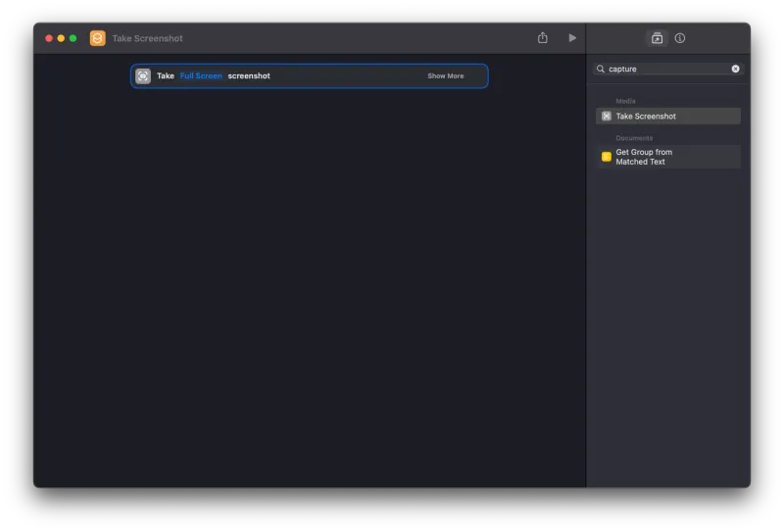Run the shortcut with play button

(x=572, y=38)
